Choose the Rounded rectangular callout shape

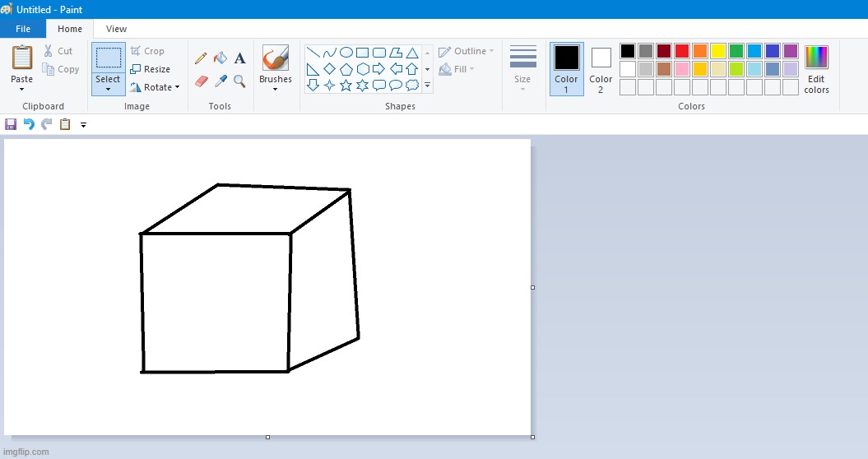tap(379, 86)
